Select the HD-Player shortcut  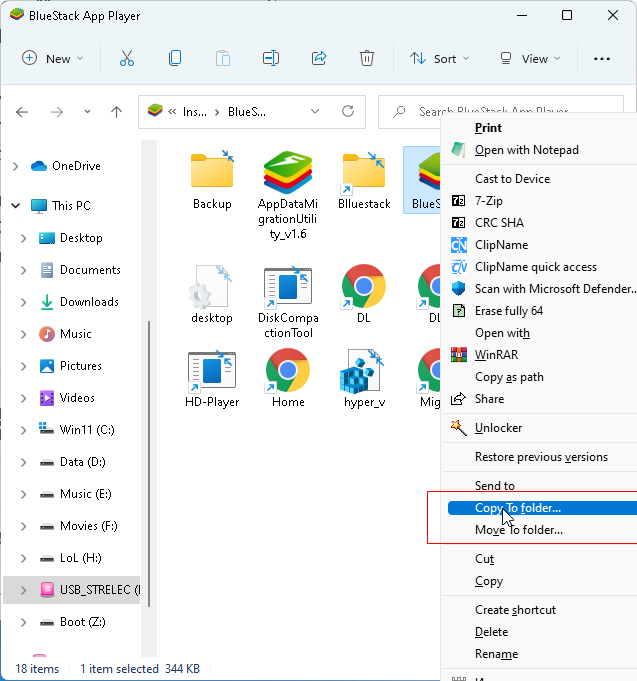pos(212,379)
